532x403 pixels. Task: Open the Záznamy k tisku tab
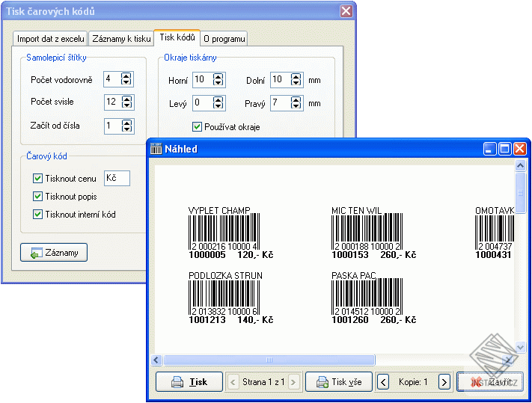[120, 39]
